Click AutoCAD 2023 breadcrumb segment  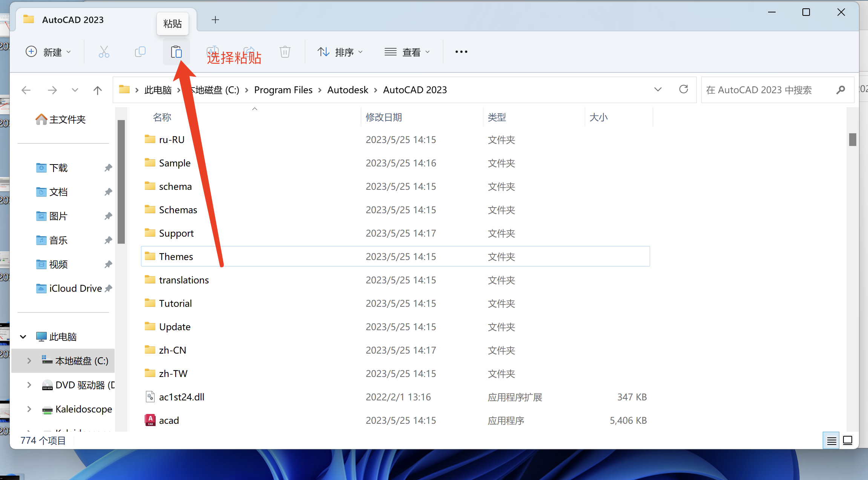click(x=415, y=90)
